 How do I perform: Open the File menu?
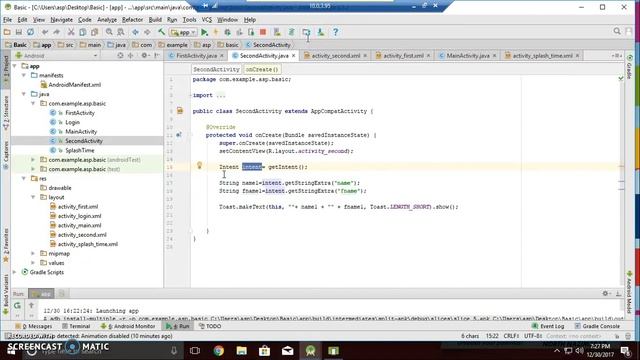tap(7, 20)
